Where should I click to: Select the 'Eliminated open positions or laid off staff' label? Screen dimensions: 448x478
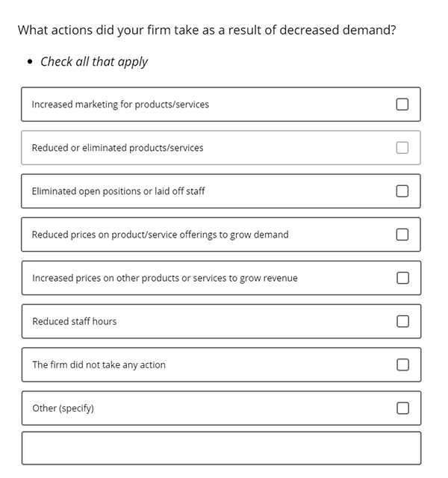pyautogui.click(x=118, y=191)
